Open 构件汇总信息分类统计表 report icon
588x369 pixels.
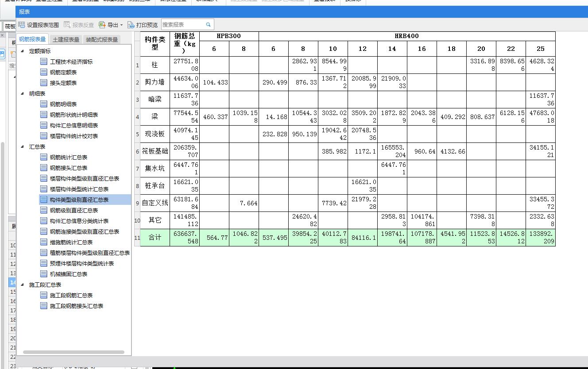coord(43,221)
